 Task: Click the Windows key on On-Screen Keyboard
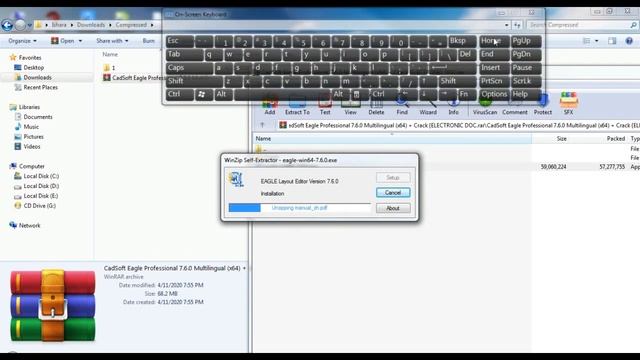[202, 94]
